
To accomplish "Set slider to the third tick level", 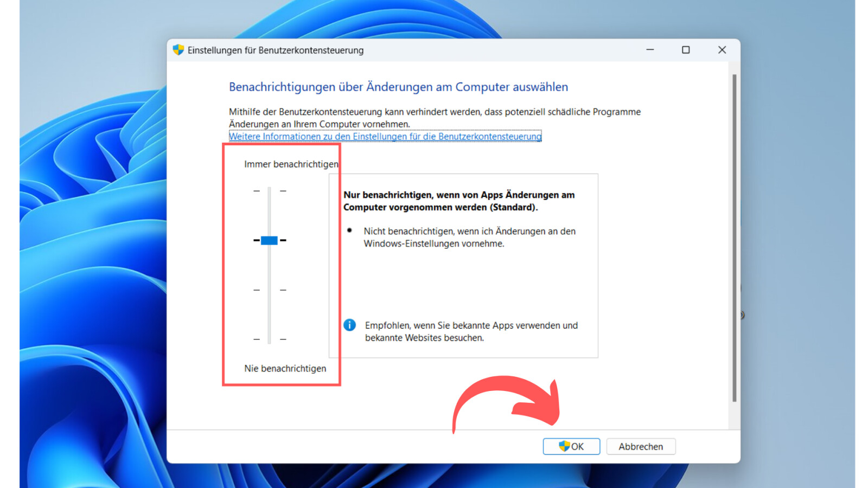I will tap(269, 290).
